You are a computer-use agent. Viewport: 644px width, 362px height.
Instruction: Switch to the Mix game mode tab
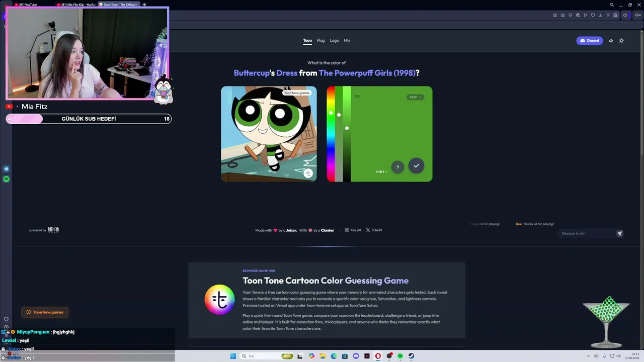(x=347, y=40)
